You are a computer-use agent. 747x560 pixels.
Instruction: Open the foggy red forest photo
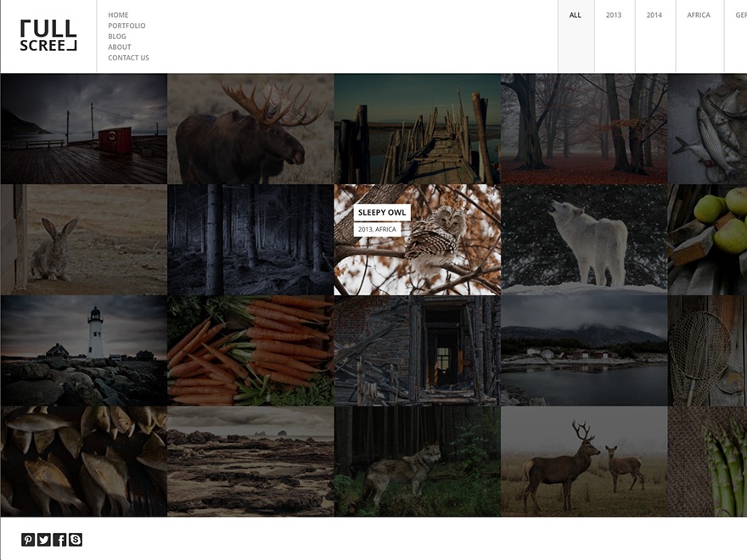tap(584, 129)
